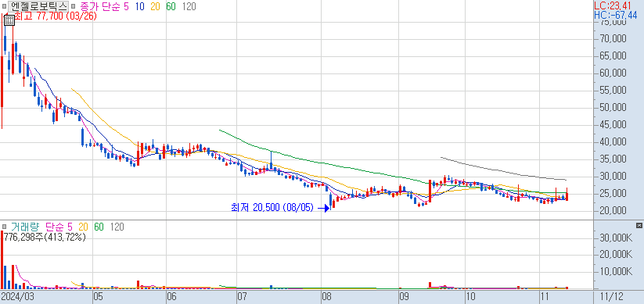Image resolution: width=644 pixels, height=304 pixels.
Task: Toggle the square before 엔젤로보틱스
Action: click(x=4, y=6)
